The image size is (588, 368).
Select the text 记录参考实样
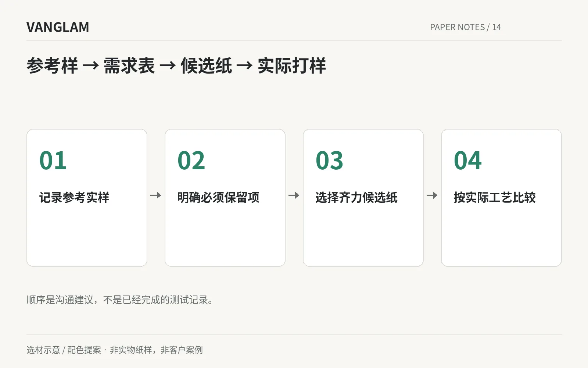point(74,198)
